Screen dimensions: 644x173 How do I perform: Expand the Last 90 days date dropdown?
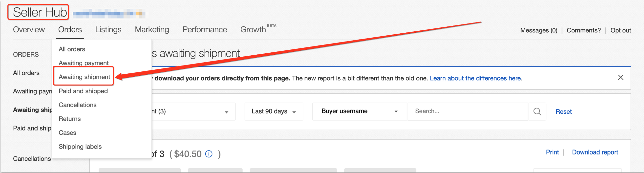click(274, 111)
